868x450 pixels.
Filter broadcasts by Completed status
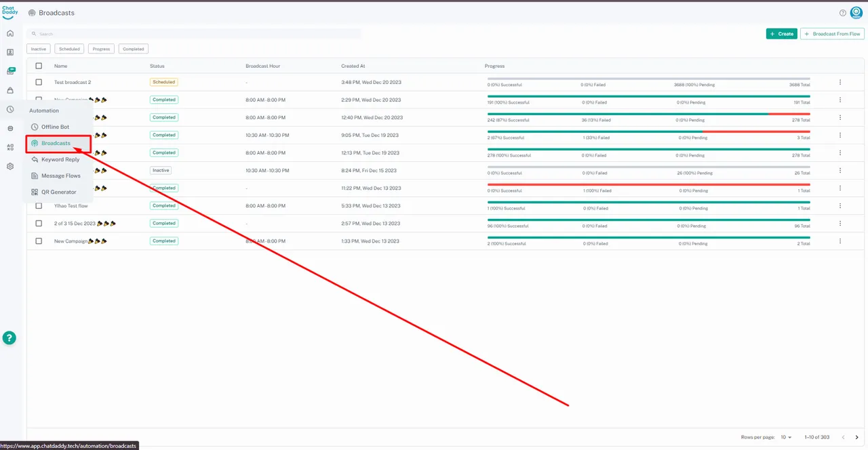(x=134, y=49)
